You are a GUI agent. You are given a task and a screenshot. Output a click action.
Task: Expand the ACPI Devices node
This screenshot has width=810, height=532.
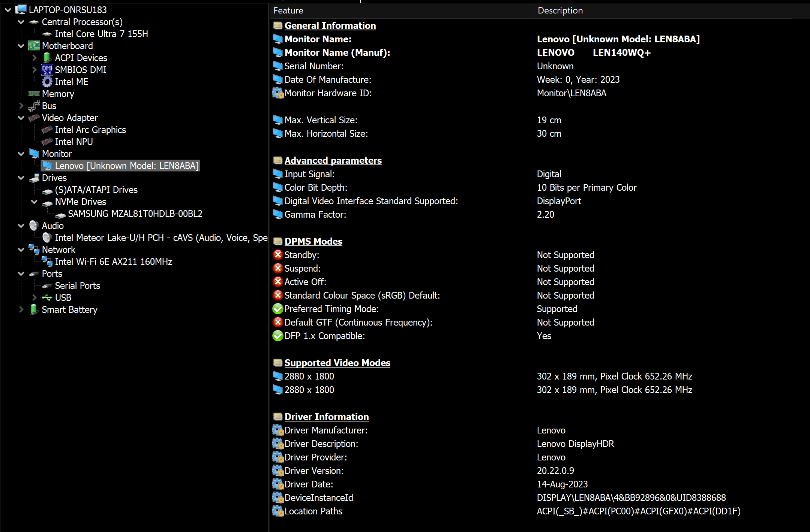pos(34,58)
